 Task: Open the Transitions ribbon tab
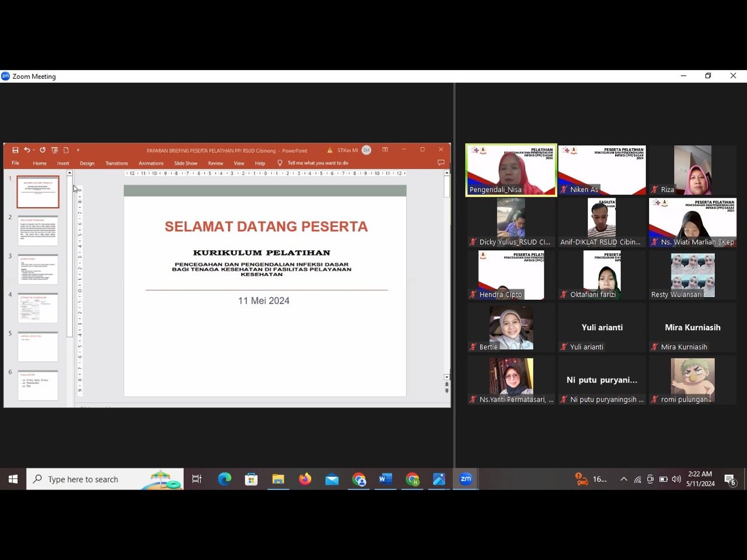[x=117, y=163]
